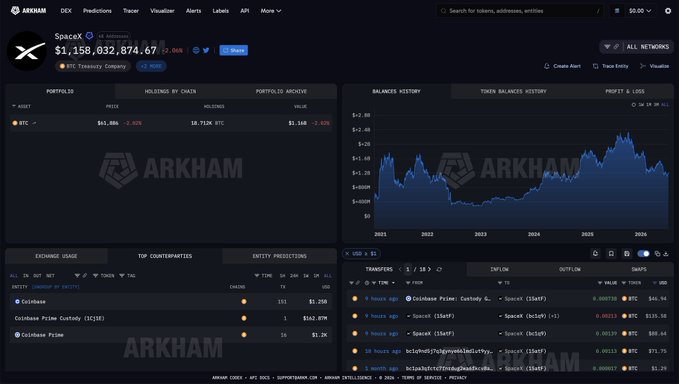Switch to Profit & Loss tab

point(624,91)
